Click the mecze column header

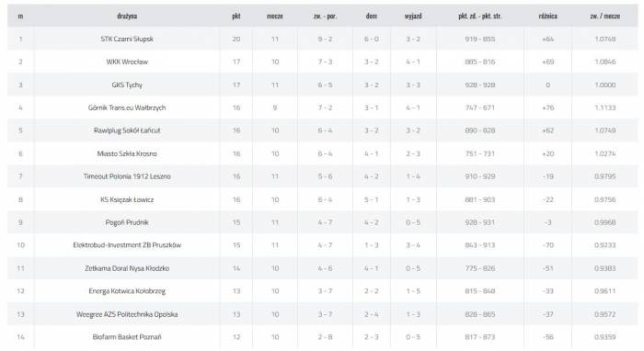tap(275, 16)
